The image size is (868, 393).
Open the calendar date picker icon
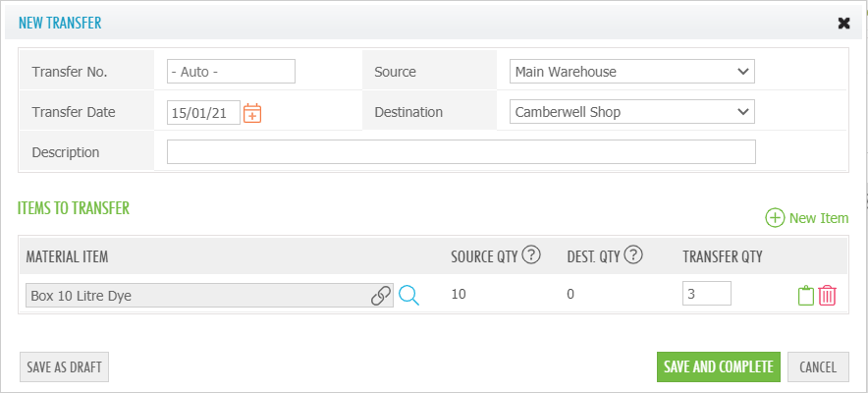coord(252,113)
